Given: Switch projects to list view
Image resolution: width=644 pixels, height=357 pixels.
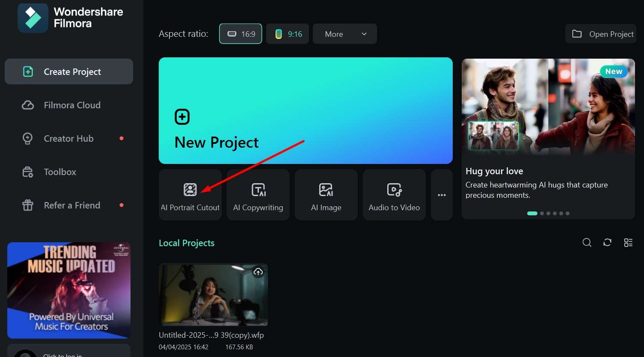Looking at the screenshot, I should (x=628, y=243).
